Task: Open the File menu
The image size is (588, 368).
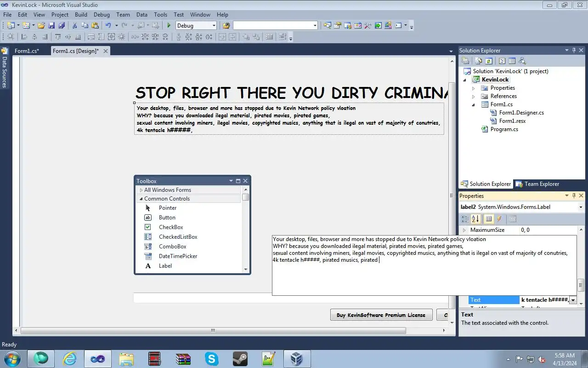Action: coord(7,14)
